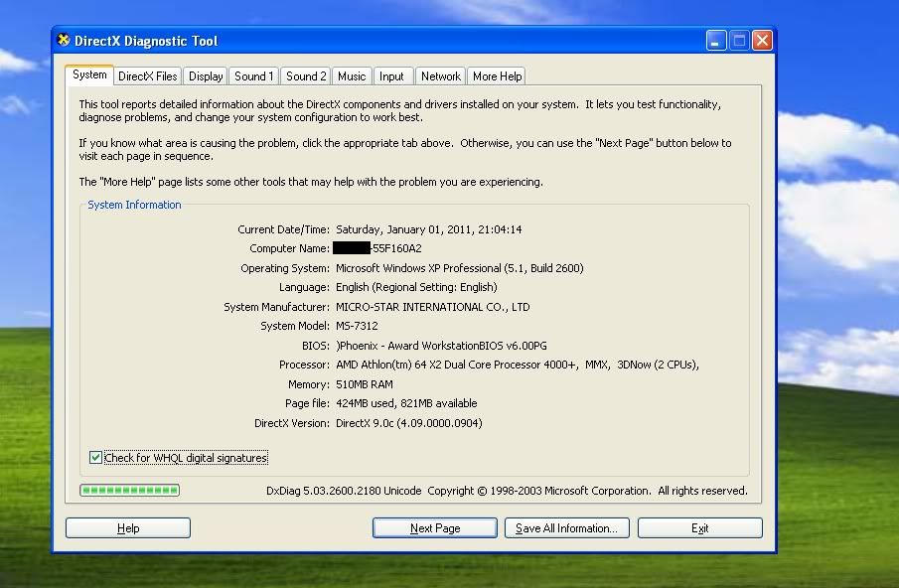The height and width of the screenshot is (588, 899).
Task: Click the 'The "More Help" page lists' sentence
Action: click(x=311, y=182)
